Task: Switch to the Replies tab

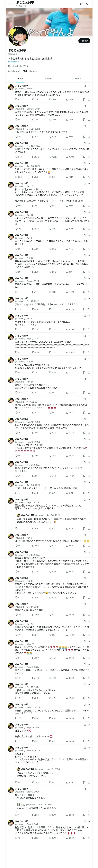Action: (x=49, y=79)
